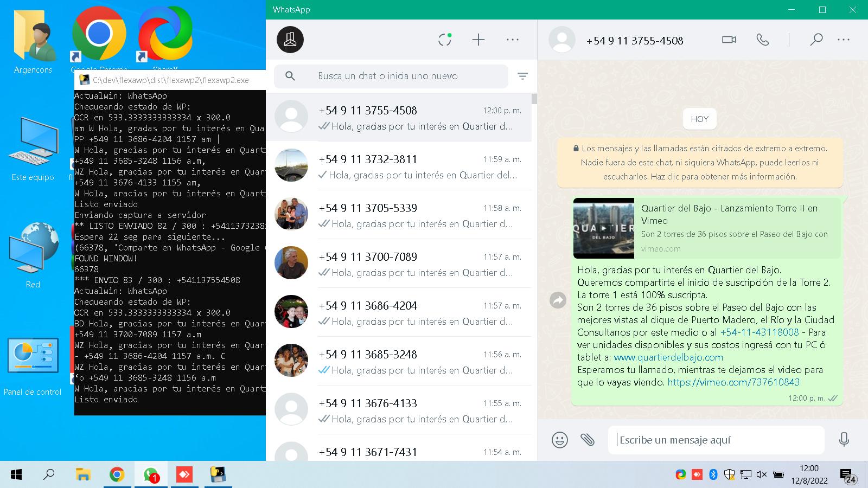Open the chat with +54 9 11 3685-3248
Screen dimensions: 868x488
click(x=399, y=361)
